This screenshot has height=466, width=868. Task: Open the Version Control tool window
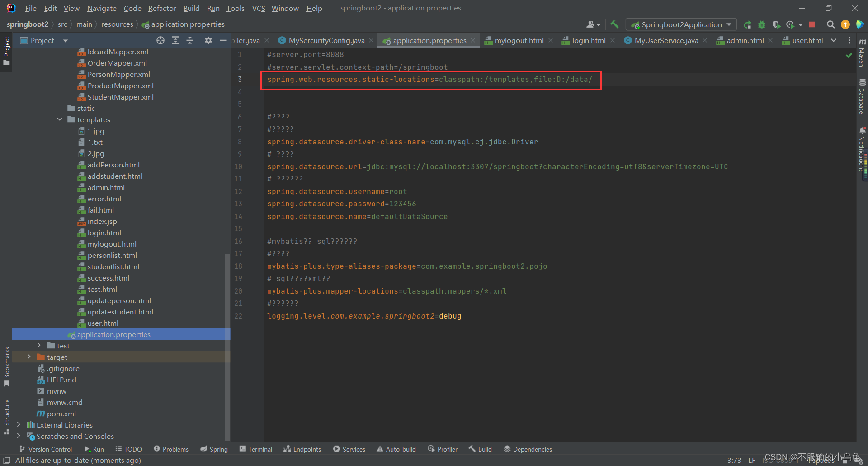coord(45,449)
